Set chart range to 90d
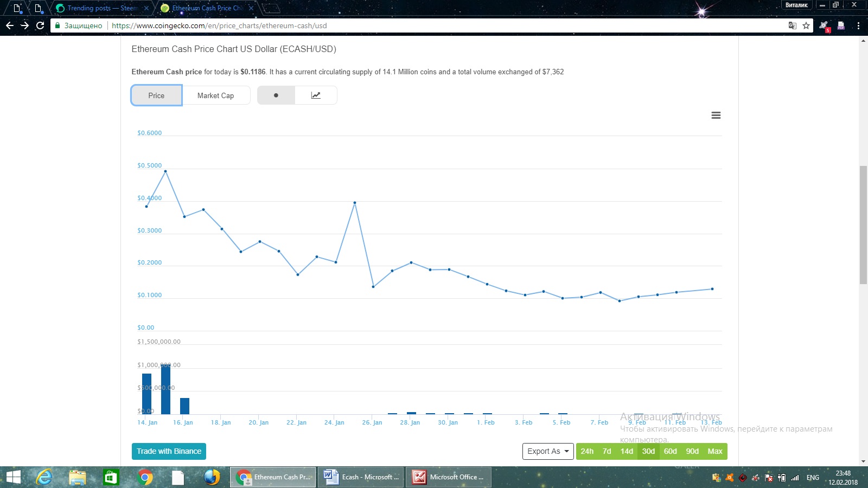This screenshot has height=488, width=868. [x=692, y=451]
